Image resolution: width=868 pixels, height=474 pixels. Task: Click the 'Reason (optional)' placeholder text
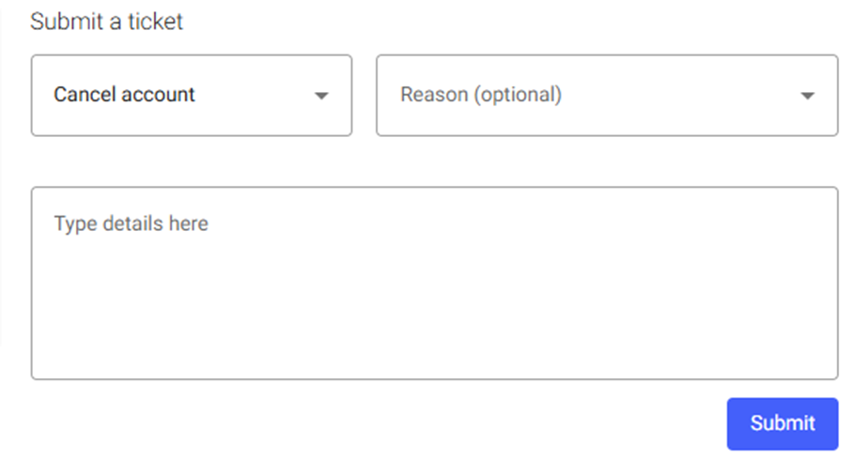point(481,95)
